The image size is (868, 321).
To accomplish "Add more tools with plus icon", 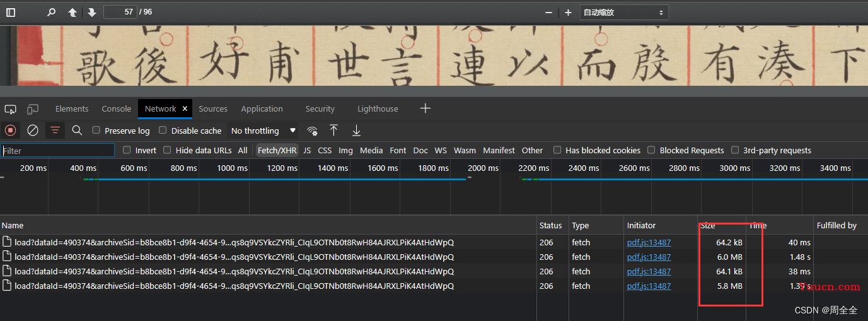I will point(425,108).
